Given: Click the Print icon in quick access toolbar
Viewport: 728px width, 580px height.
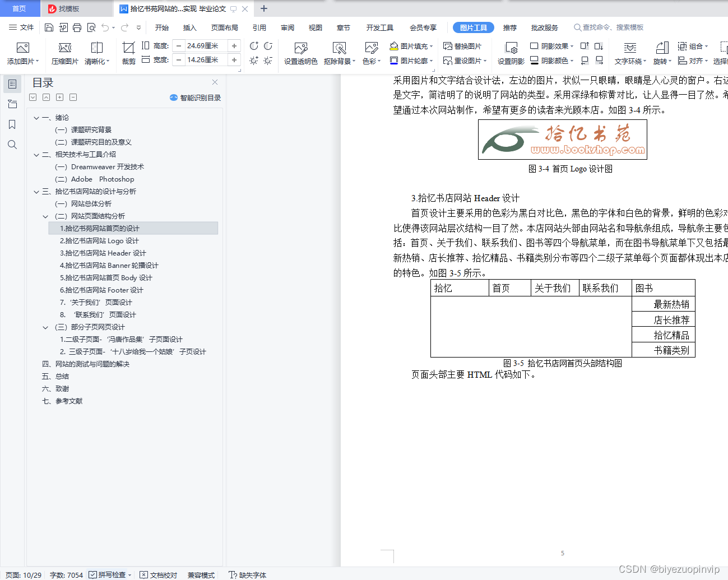Looking at the screenshot, I should point(77,27).
